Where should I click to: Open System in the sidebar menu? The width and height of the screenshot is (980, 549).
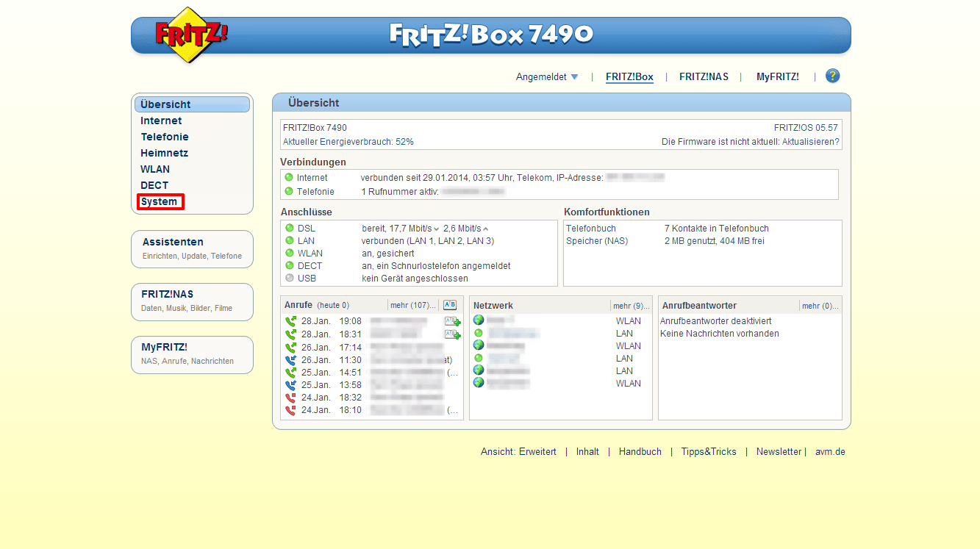[160, 201]
